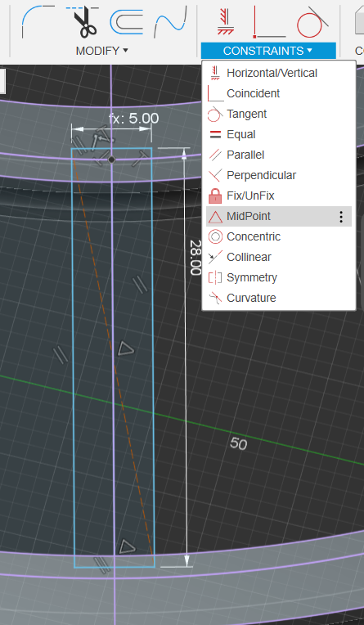Expand the MODIFY dropdown
364x625 pixels.
point(102,51)
